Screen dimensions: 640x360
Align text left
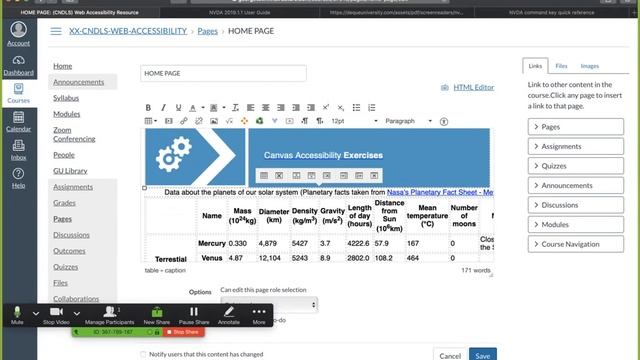point(250,108)
